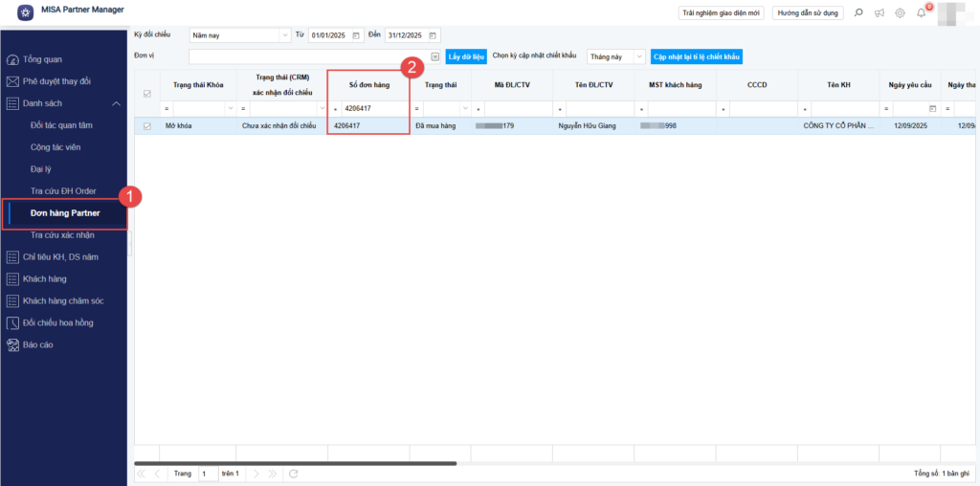Click Trải nghiệm giao diện mới button
The height and width of the screenshot is (486, 980).
pos(722,12)
